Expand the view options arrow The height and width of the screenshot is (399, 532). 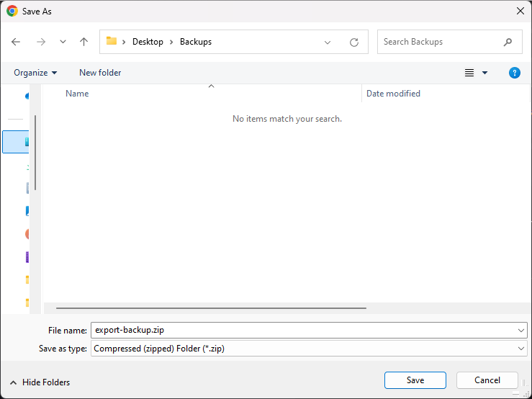pos(484,73)
